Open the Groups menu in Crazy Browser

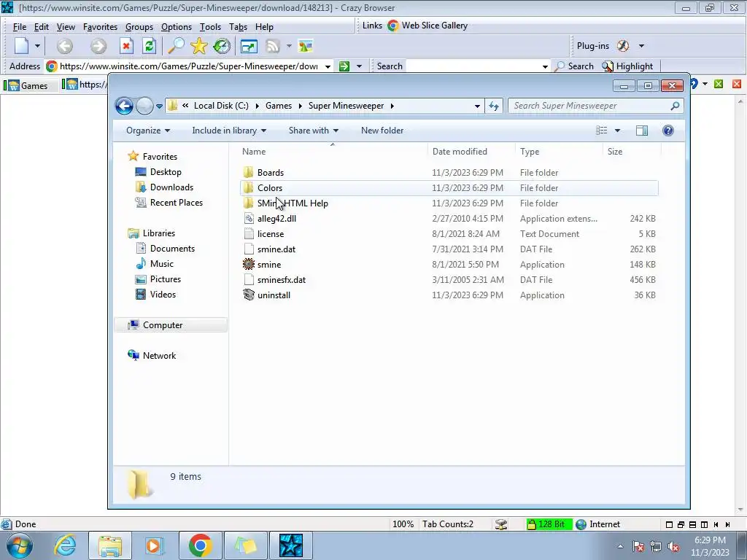click(139, 27)
